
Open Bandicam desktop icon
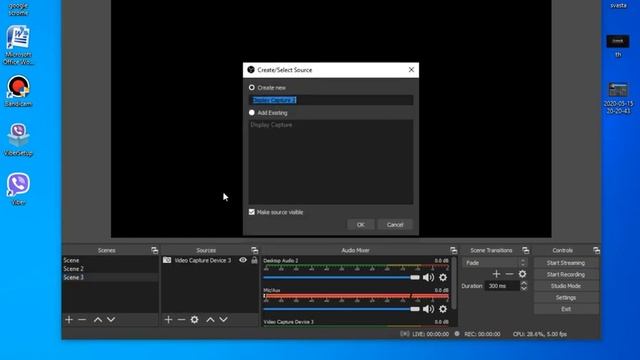click(18, 91)
